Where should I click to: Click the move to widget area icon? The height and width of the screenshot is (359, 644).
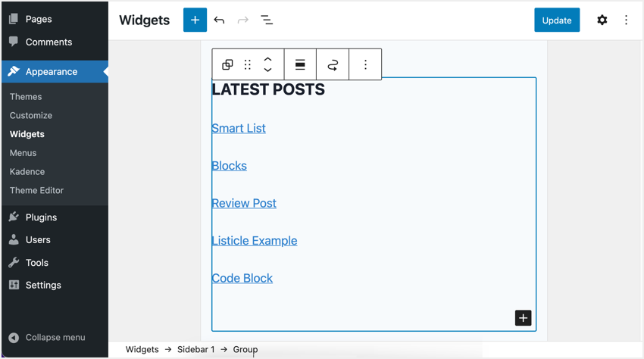[x=333, y=65]
